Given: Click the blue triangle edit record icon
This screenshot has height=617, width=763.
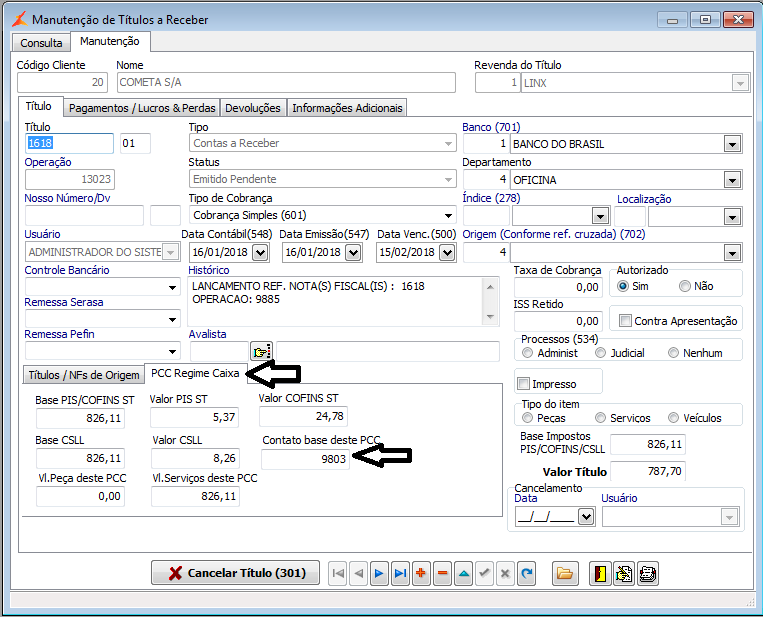Looking at the screenshot, I should pyautogui.click(x=463, y=573).
